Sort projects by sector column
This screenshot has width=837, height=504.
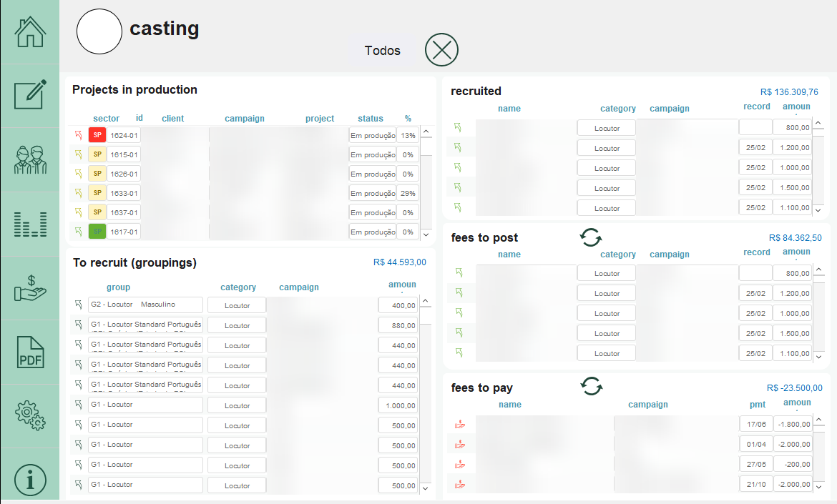click(106, 119)
